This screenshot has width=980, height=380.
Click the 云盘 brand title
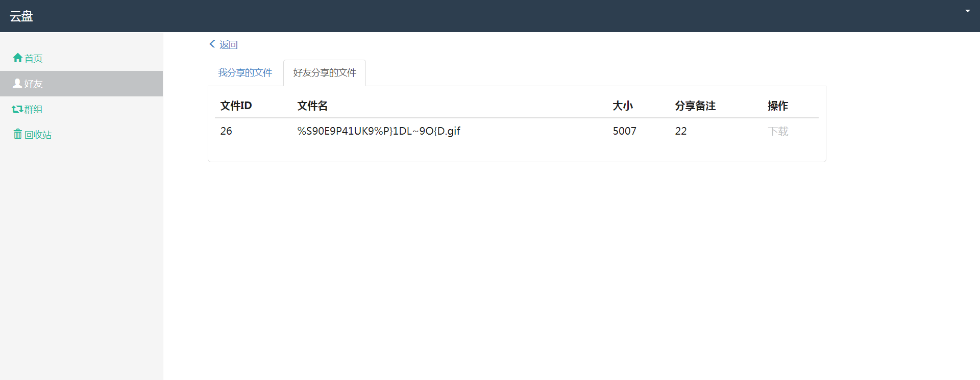pos(21,16)
